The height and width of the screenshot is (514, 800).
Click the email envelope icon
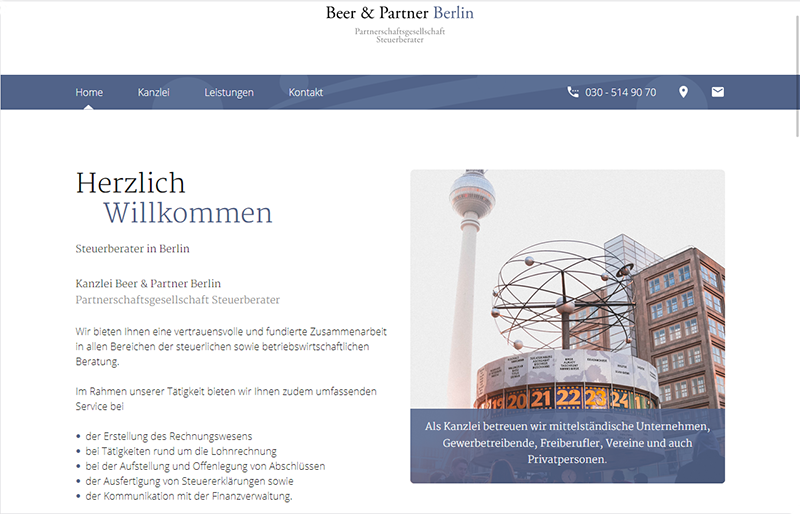717,92
